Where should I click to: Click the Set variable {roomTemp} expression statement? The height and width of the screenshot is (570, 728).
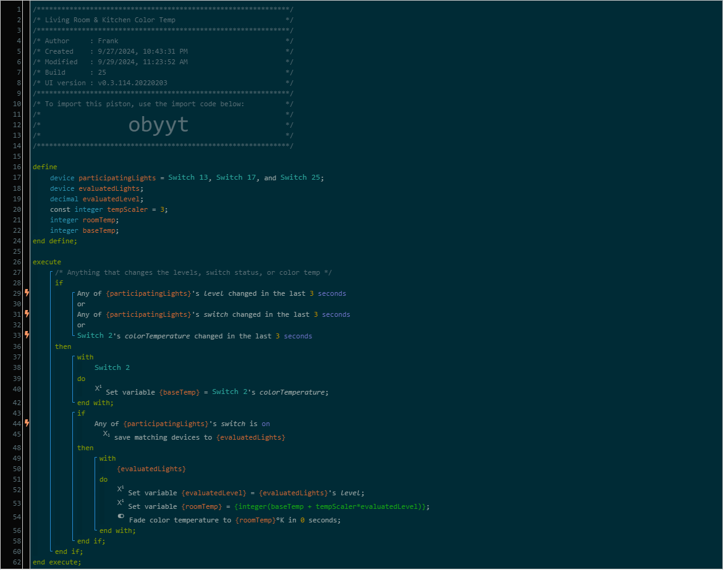pos(279,507)
